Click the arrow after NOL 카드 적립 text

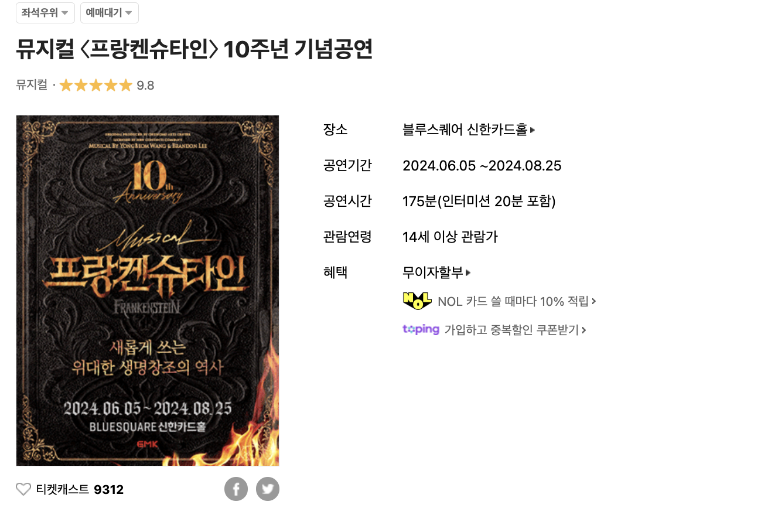[x=594, y=301]
